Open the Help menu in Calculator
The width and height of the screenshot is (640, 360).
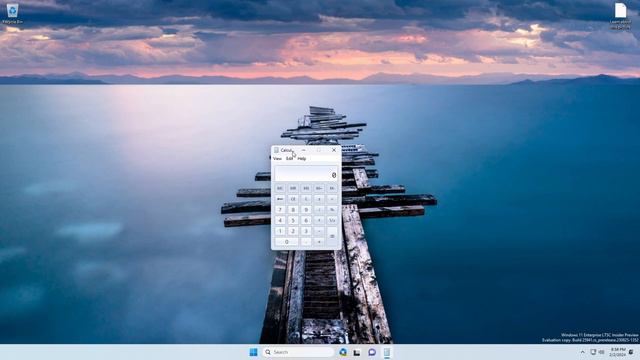click(x=302, y=158)
